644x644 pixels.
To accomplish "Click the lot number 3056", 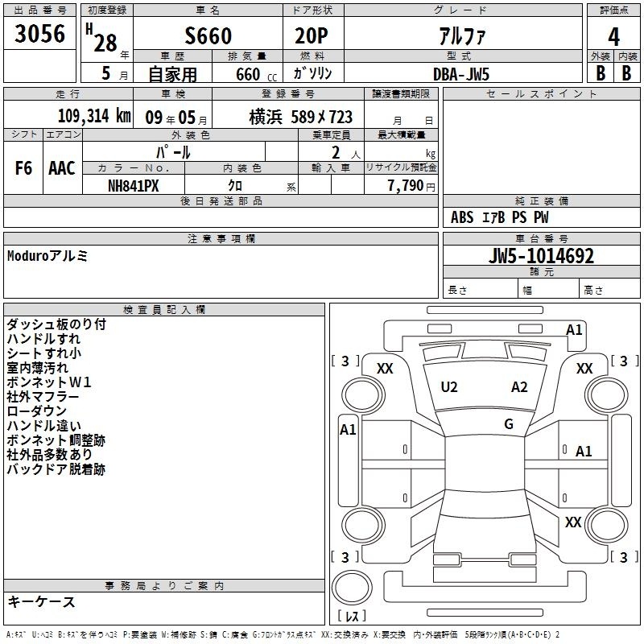I will (39, 35).
